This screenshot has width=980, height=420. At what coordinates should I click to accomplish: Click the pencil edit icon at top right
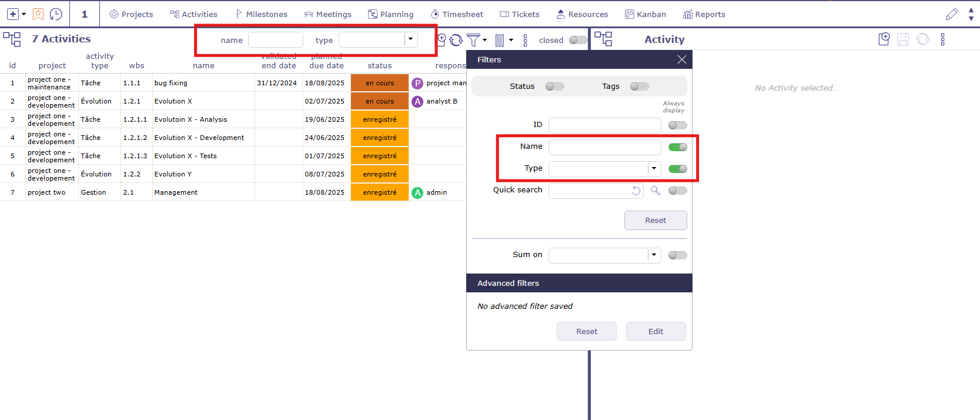(x=952, y=14)
